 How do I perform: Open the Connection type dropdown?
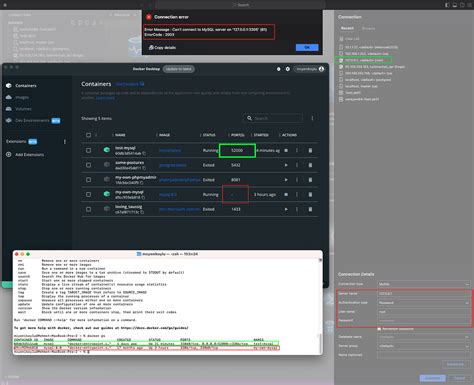(x=424, y=284)
